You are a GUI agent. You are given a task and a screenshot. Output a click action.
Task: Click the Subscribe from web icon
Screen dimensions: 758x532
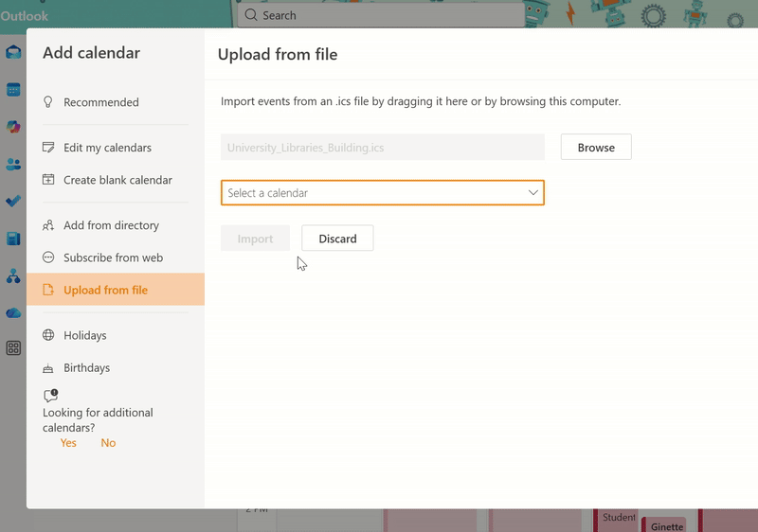[x=48, y=257]
